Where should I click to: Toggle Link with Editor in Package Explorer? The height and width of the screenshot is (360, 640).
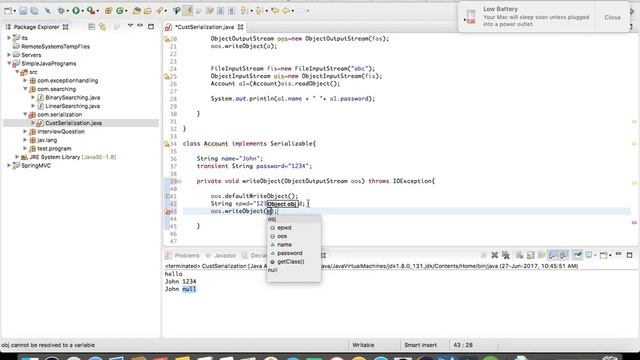102,27
